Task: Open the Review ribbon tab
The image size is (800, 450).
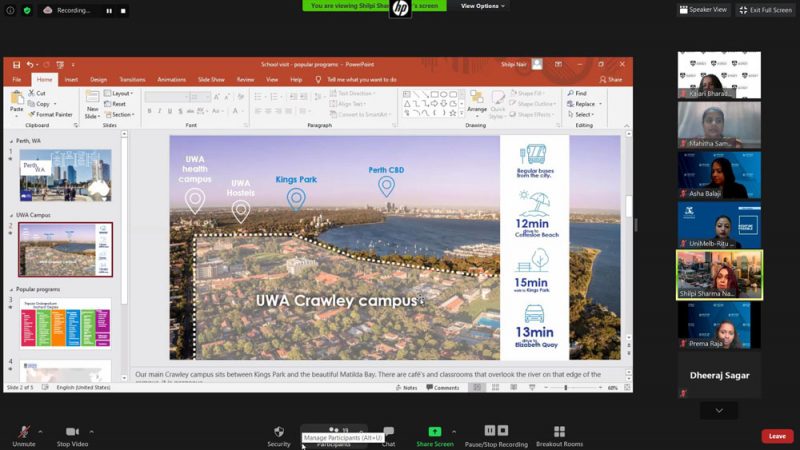Action: (245, 80)
